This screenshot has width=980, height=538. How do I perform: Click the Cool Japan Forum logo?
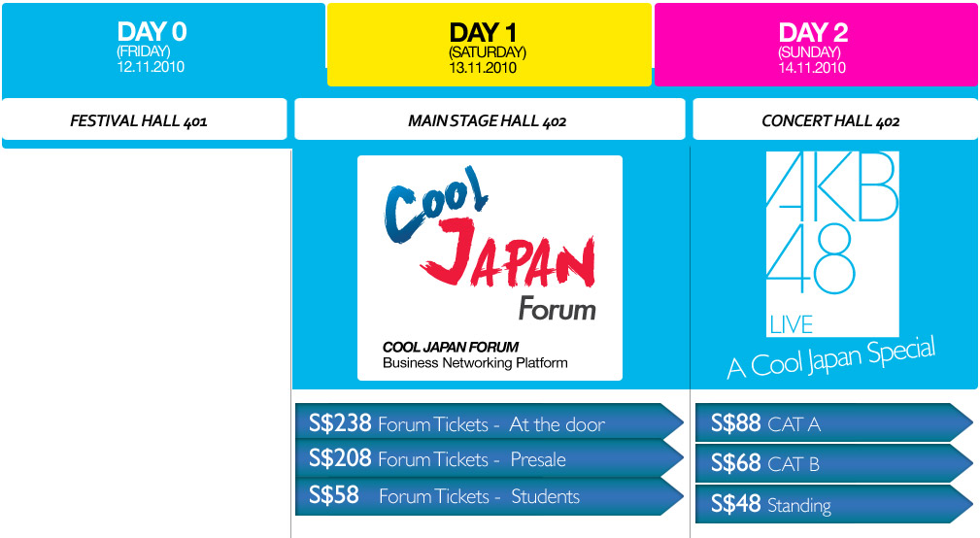coord(490,267)
